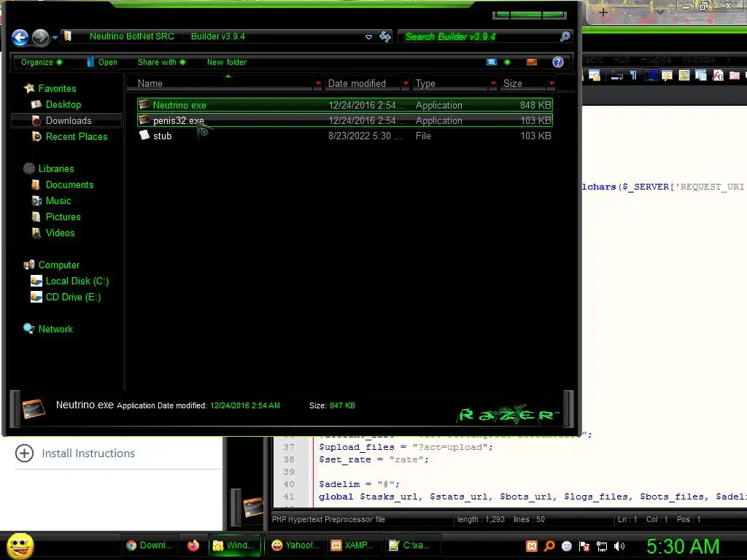Click the address bar refresh icon

click(385, 36)
